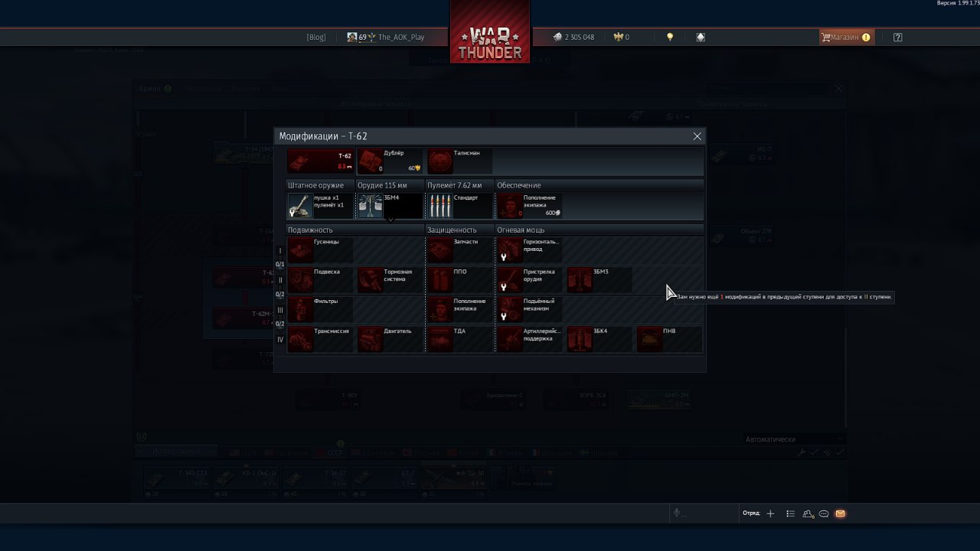980x551 pixels.
Task: Switch to the Армия tab in research window
Action: 155,89
